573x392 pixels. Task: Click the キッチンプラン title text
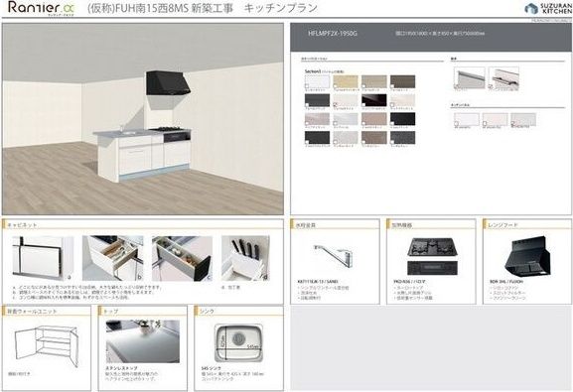(280, 8)
